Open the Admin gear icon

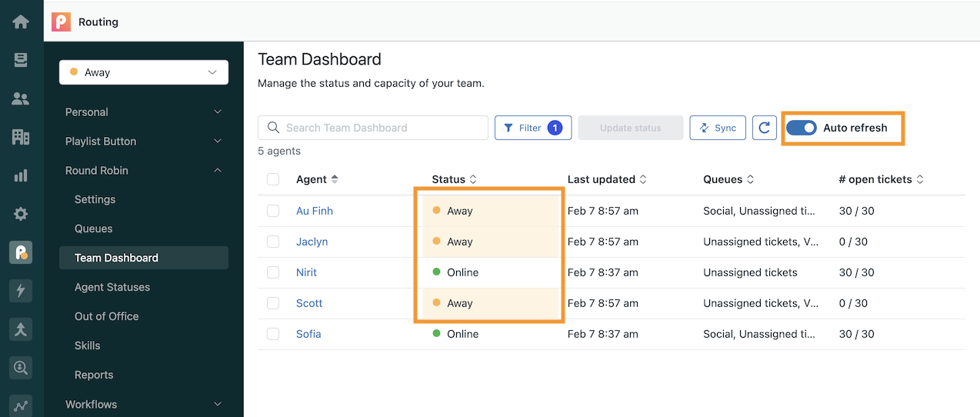coord(21,214)
